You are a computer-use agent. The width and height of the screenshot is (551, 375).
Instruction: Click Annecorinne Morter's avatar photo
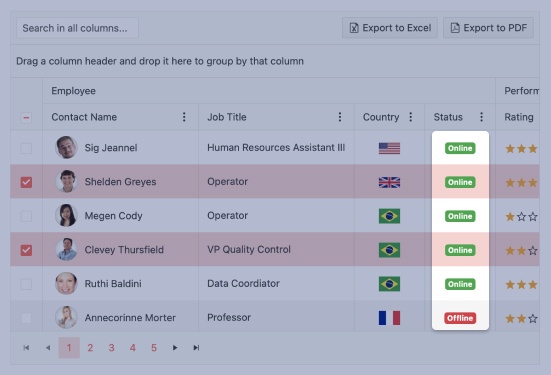click(66, 317)
